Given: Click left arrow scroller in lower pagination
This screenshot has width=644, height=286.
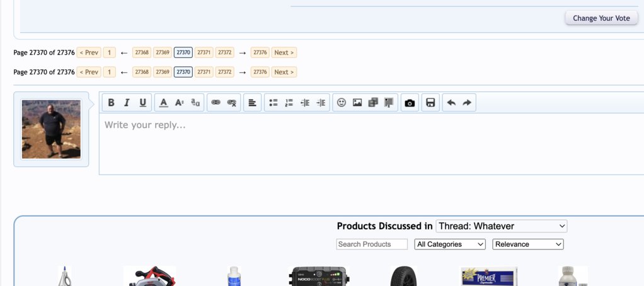Looking at the screenshot, I should tap(124, 72).
